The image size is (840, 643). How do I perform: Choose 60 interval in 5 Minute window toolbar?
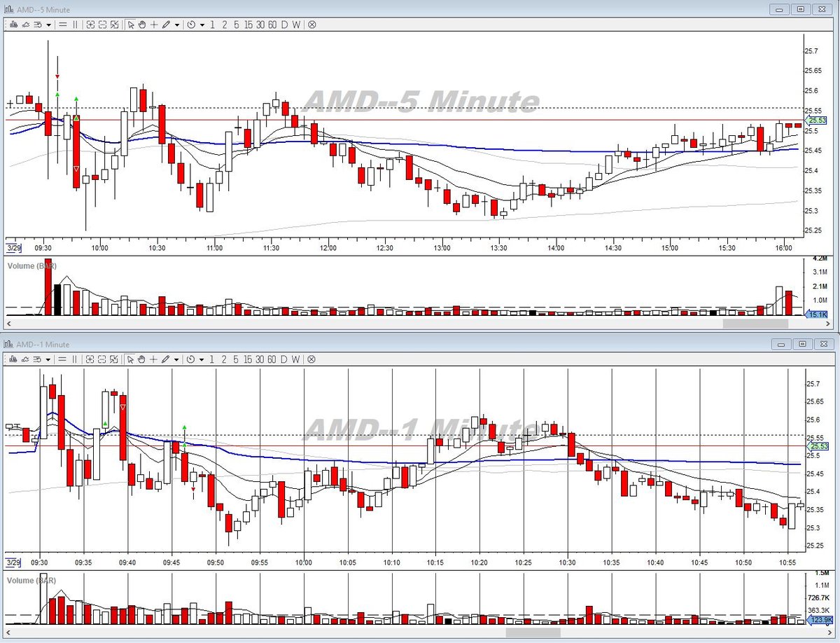[272, 25]
